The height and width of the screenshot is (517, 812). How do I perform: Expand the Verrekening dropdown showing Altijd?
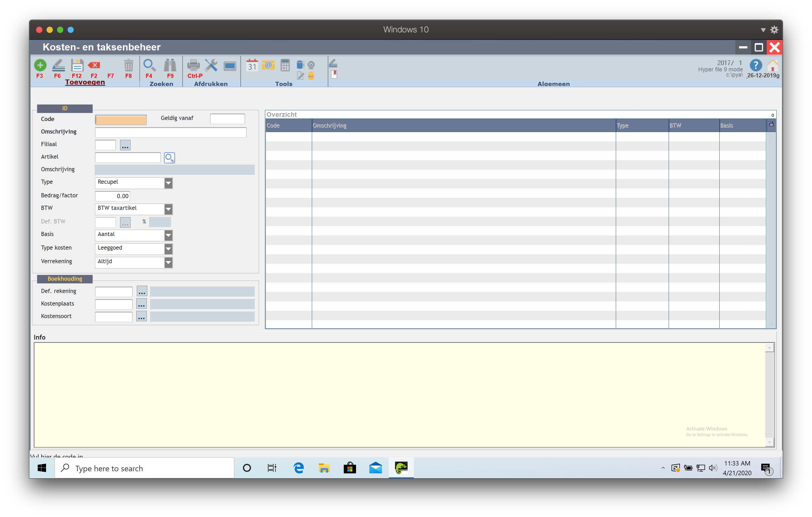click(x=168, y=262)
